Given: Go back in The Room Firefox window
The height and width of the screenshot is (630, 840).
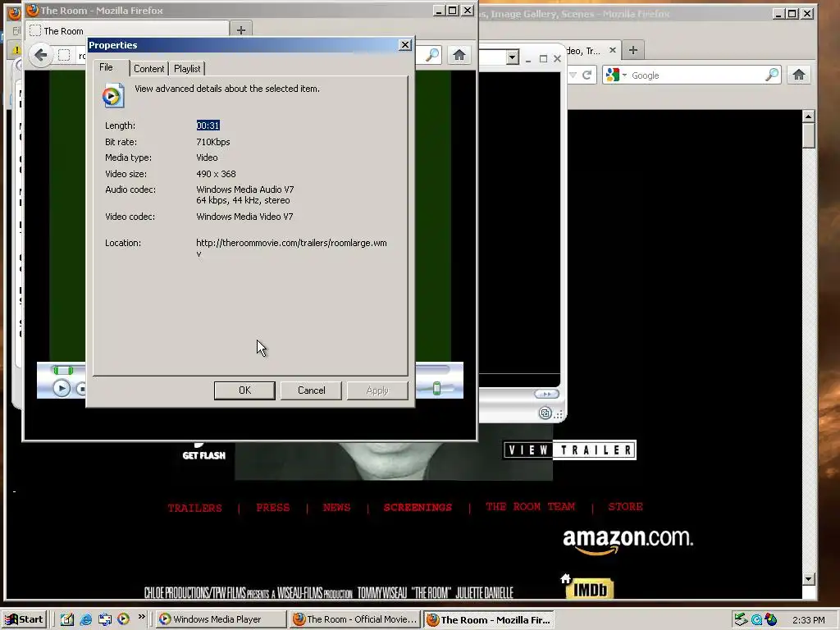Looking at the screenshot, I should (41, 55).
